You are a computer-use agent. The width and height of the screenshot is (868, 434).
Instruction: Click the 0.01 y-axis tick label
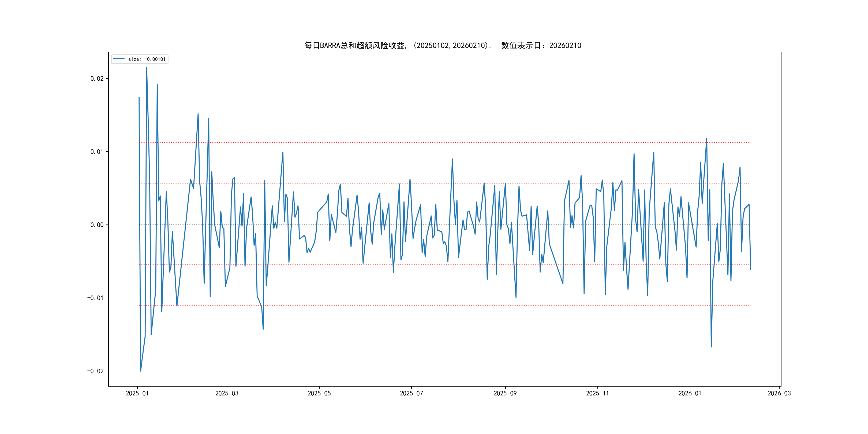97,152
